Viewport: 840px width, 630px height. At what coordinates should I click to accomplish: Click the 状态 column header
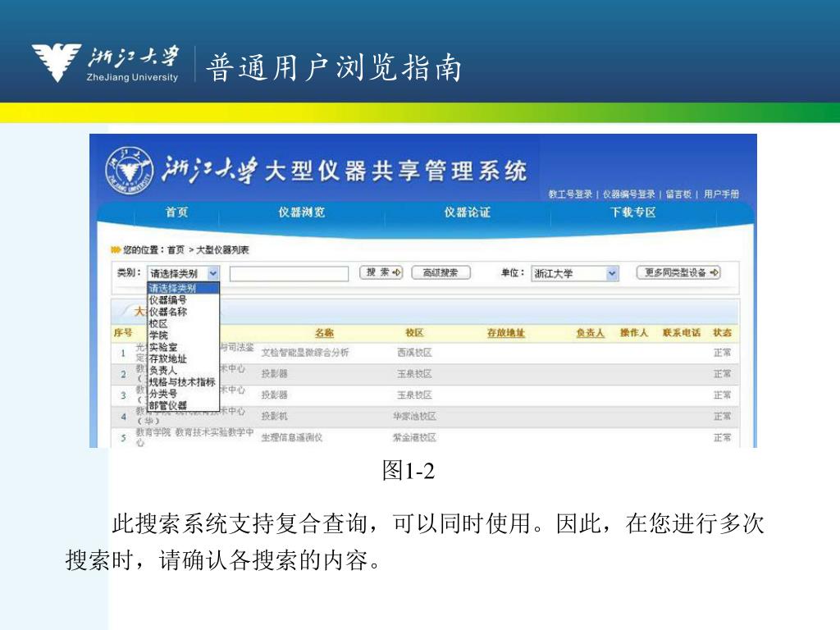point(722,333)
